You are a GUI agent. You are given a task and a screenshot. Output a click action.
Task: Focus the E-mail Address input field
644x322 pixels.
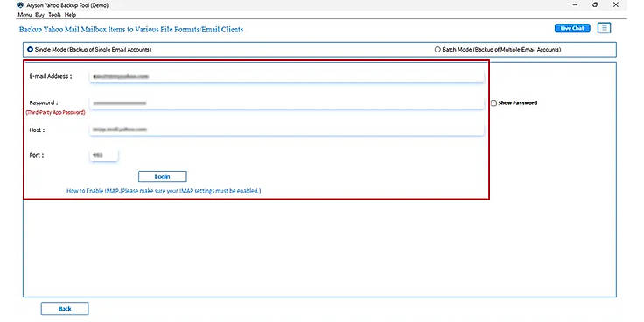[x=287, y=76]
